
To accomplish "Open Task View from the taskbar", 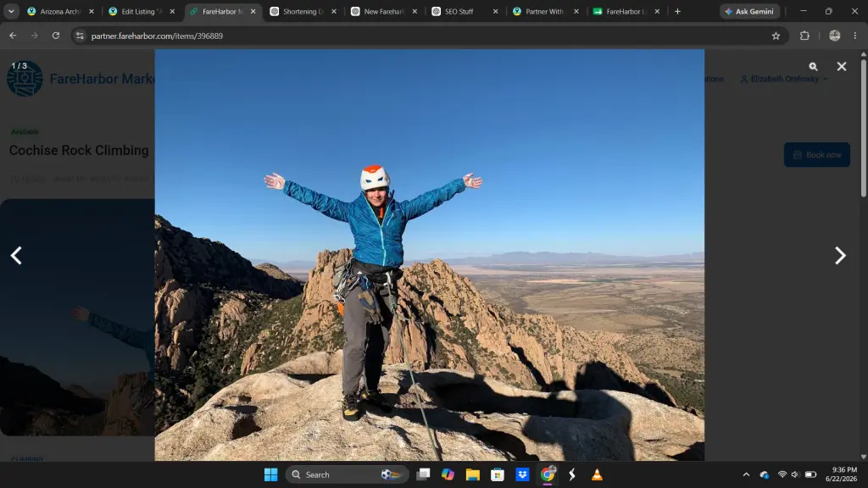I will pos(424,474).
